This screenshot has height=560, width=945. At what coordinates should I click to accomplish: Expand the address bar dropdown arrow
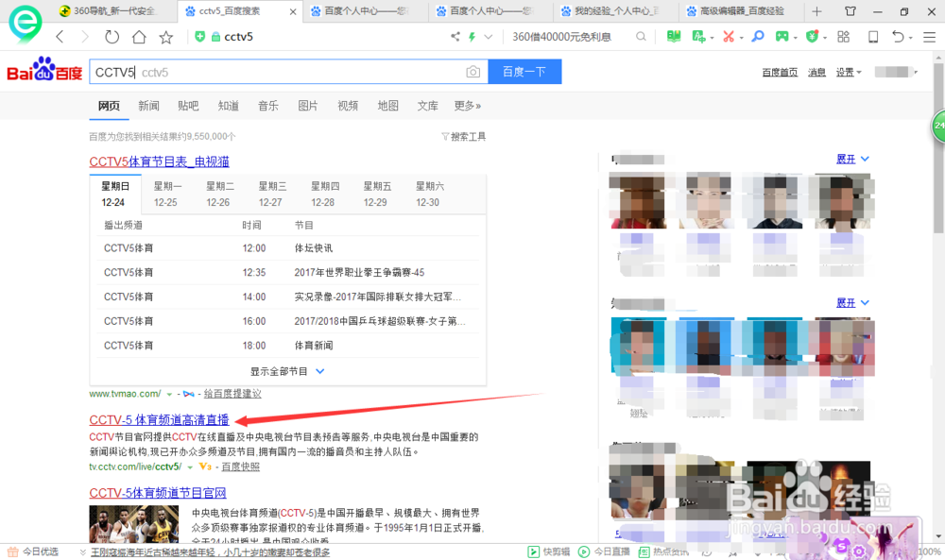489,37
